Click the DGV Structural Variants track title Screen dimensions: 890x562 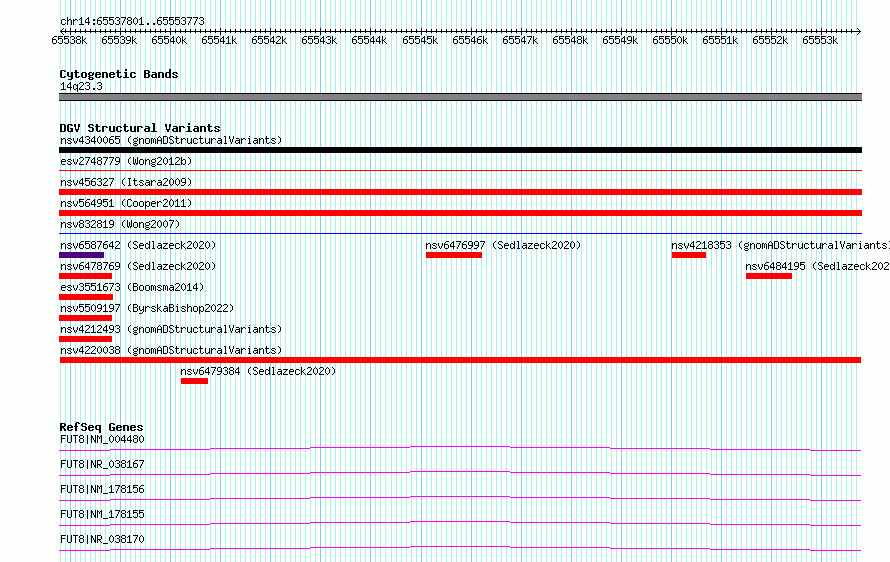[x=140, y=128]
